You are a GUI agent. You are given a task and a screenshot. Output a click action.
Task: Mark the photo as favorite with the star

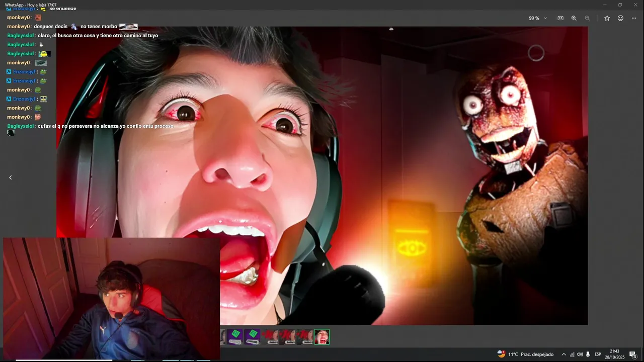[x=607, y=18]
